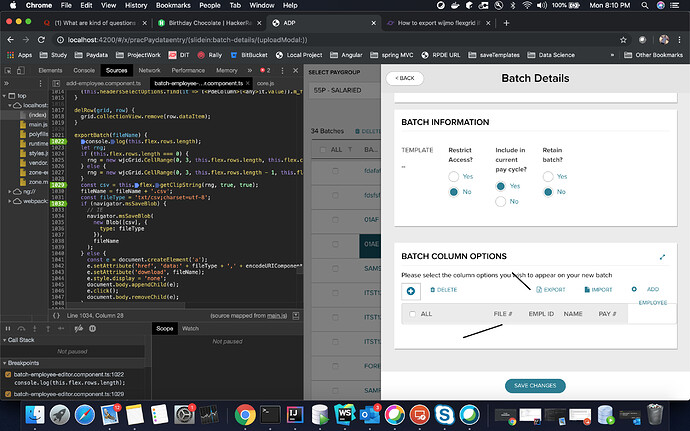Select No for Include in current pay cycle
Image resolution: width=690 pixels, height=431 pixels.
click(501, 202)
